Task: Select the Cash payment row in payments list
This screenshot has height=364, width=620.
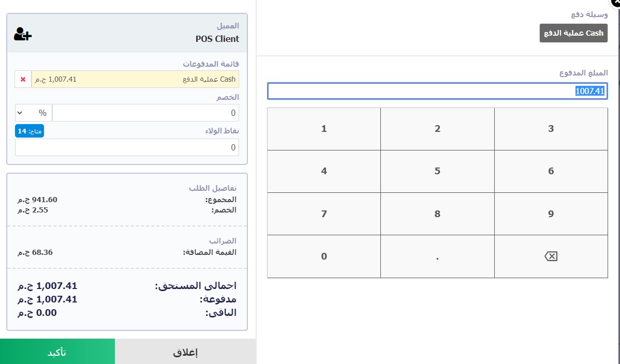Action: [135, 80]
